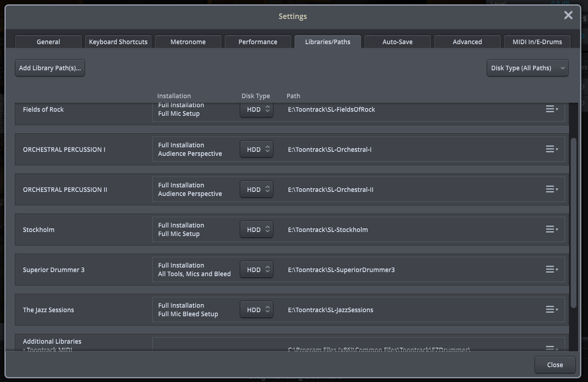Click path E:\Toontrack\SL-Orchestral-II

(x=331, y=190)
